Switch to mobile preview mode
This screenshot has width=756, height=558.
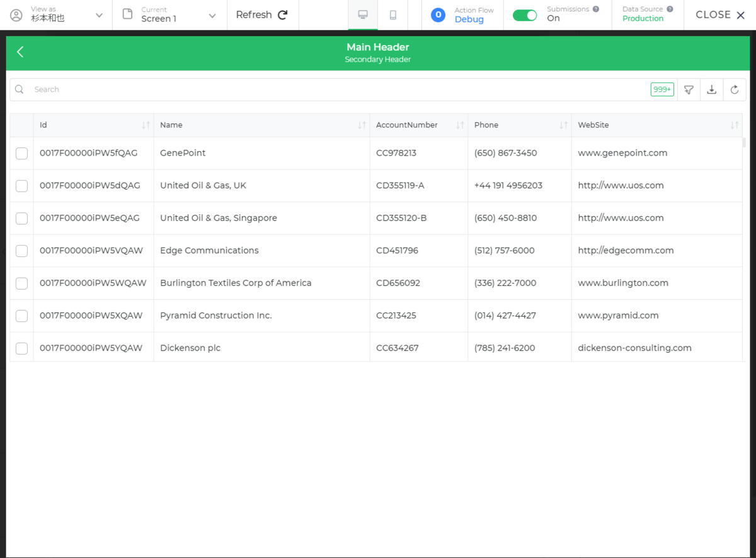[x=393, y=14]
